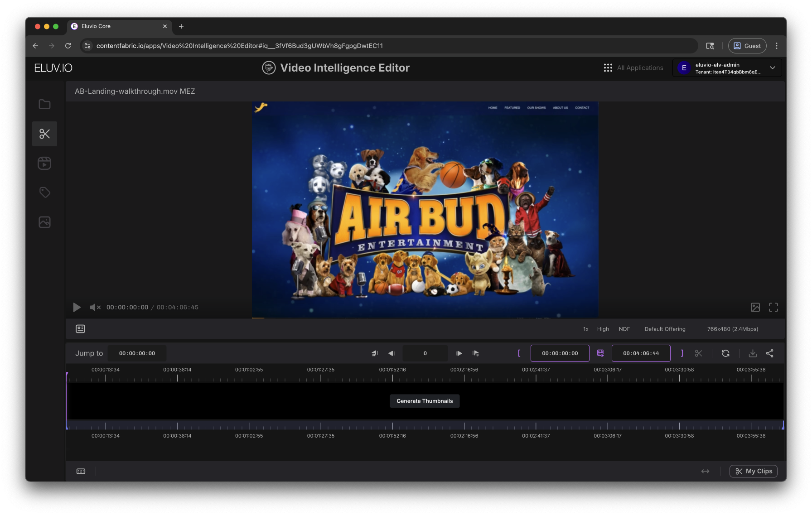The width and height of the screenshot is (812, 515).
Task: Click the save frame image icon on player
Action: (x=755, y=308)
